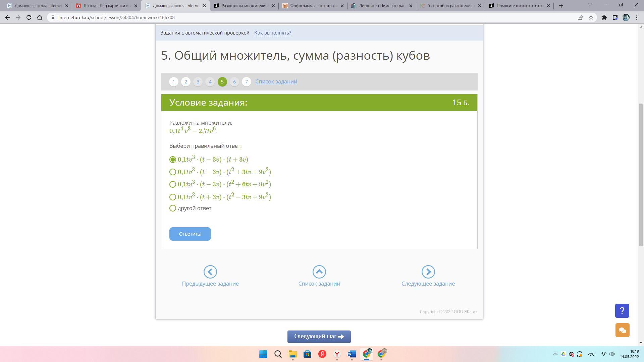Click the previous task arrow circle
The height and width of the screenshot is (362, 644).
210,272
